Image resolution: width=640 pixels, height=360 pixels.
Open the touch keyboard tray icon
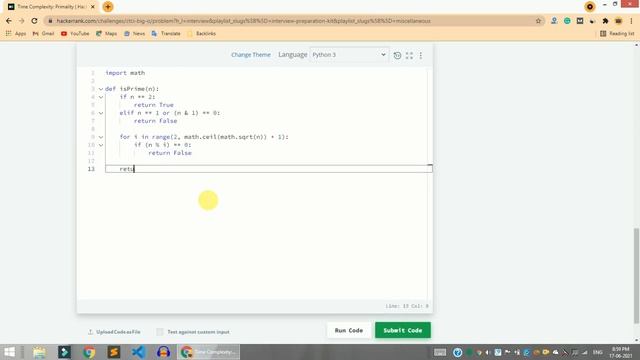point(440,352)
